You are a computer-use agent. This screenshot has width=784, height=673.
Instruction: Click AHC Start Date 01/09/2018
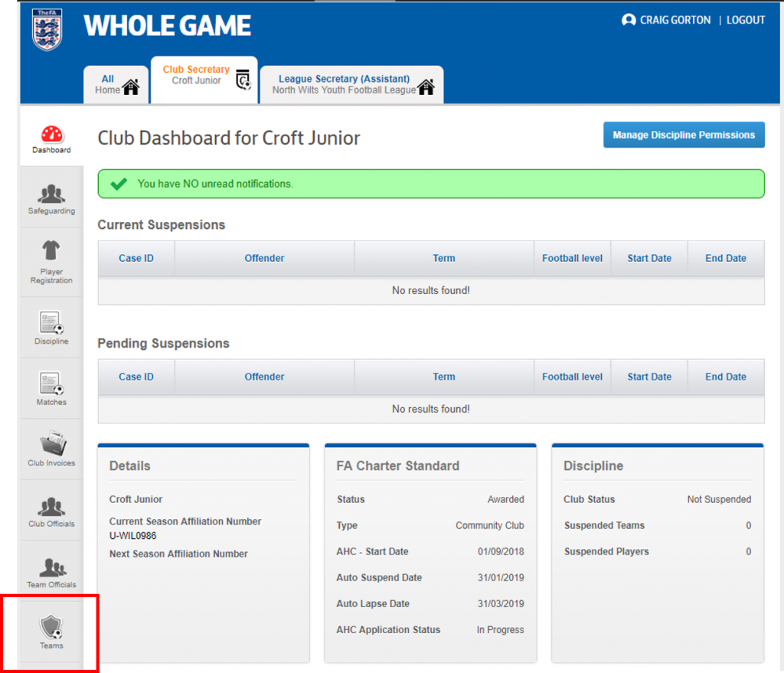pos(501,551)
